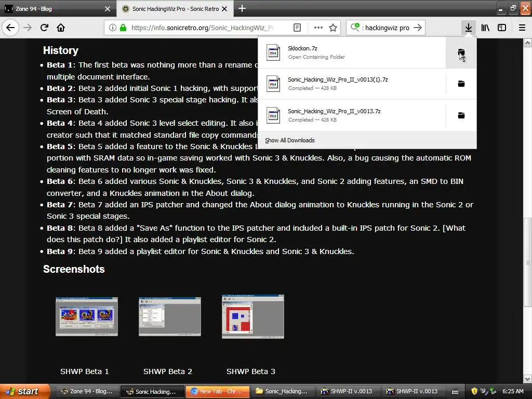Close the Sonic HackingWiz Pro tab
This screenshot has height=399, width=532.
224,9
